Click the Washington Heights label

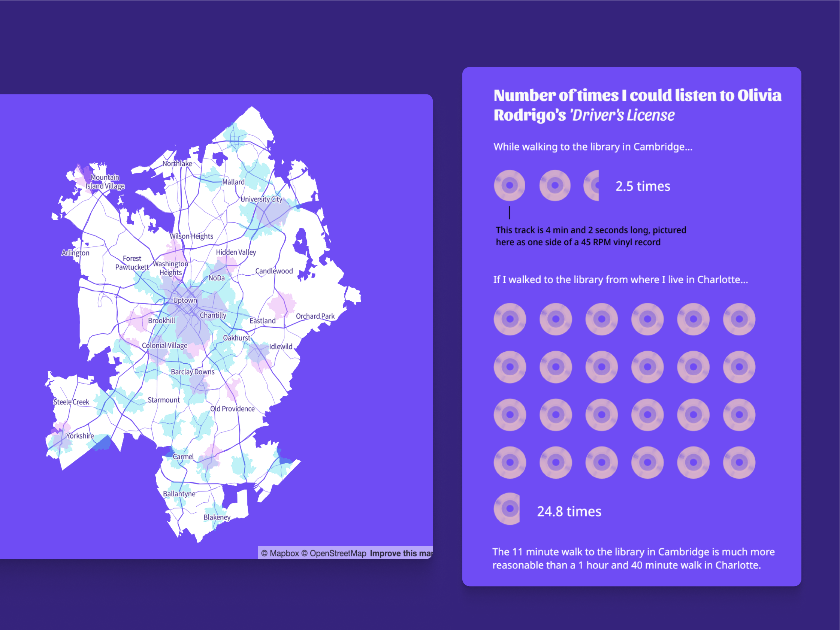pyautogui.click(x=170, y=268)
